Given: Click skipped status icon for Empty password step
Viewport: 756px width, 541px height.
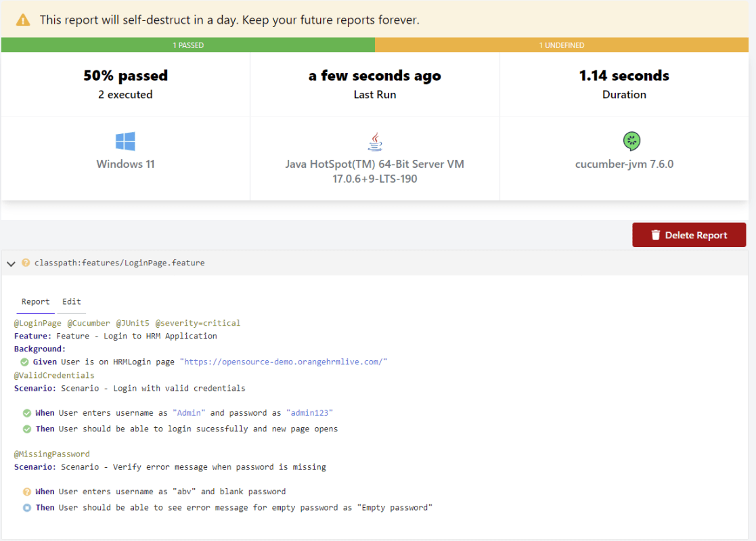Looking at the screenshot, I should (27, 507).
